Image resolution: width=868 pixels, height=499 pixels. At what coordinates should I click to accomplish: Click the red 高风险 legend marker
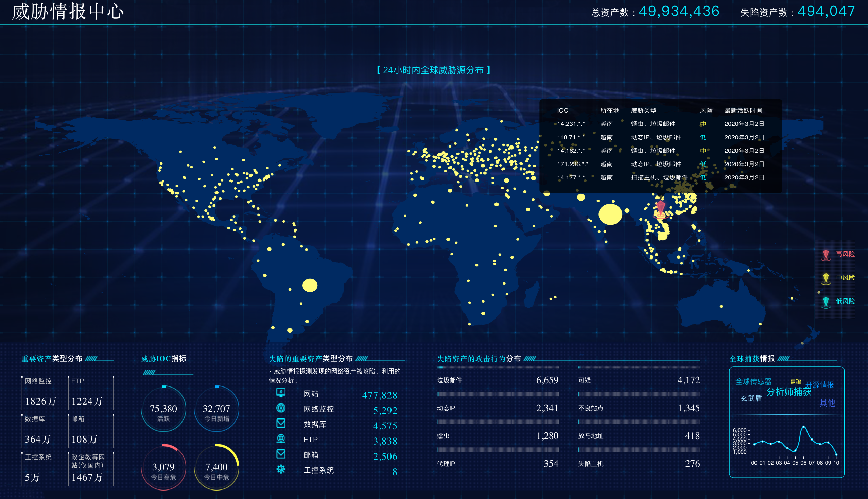pos(826,255)
